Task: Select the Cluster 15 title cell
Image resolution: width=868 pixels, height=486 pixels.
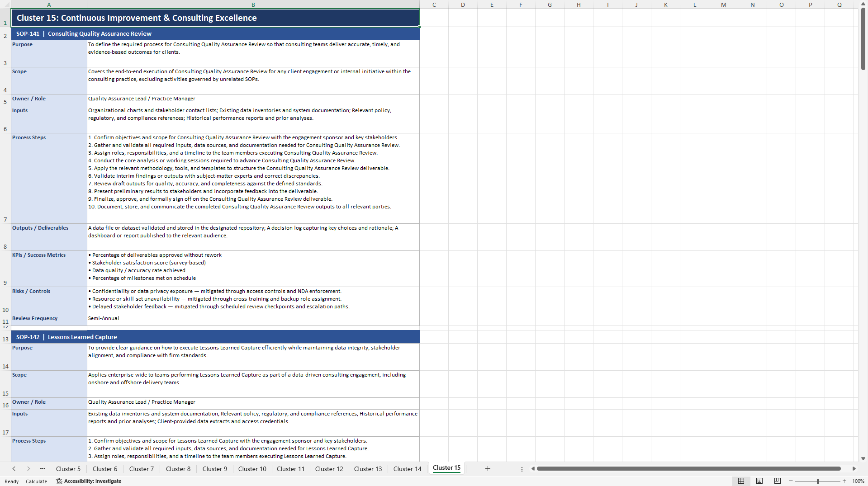Action: point(215,18)
